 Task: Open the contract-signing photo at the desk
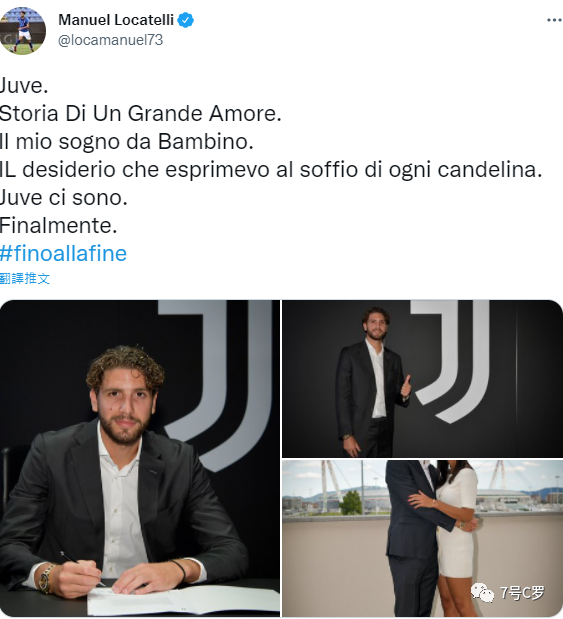point(140,458)
